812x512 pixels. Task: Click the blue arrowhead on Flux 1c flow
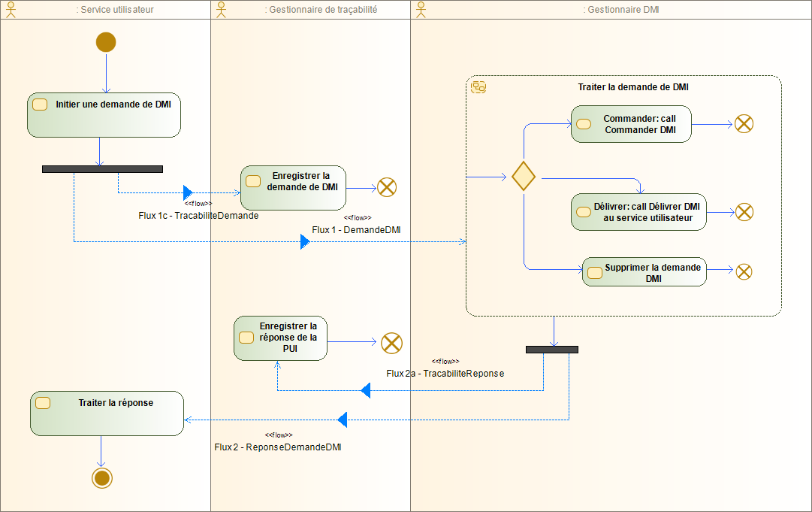186,194
